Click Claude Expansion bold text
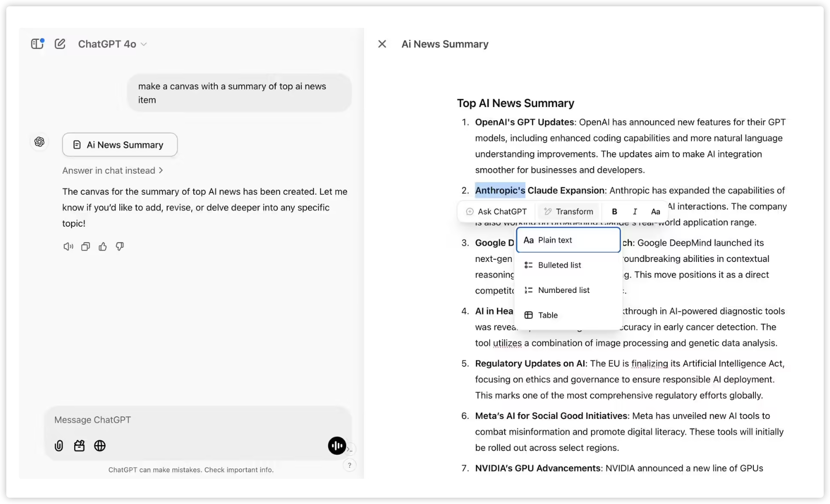 (566, 191)
